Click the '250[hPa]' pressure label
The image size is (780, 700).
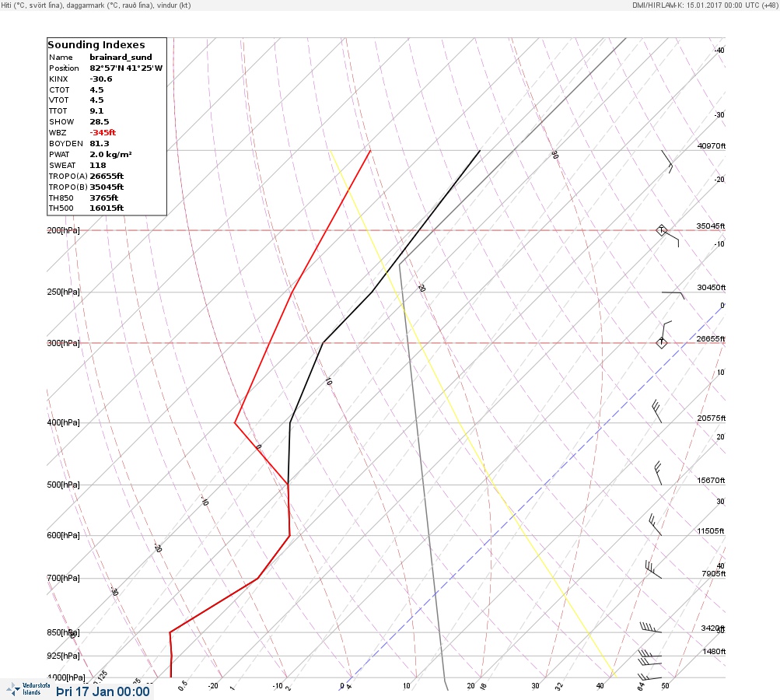(63, 292)
